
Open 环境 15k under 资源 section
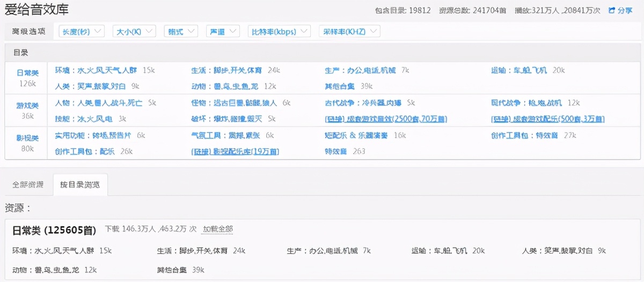tap(54, 250)
